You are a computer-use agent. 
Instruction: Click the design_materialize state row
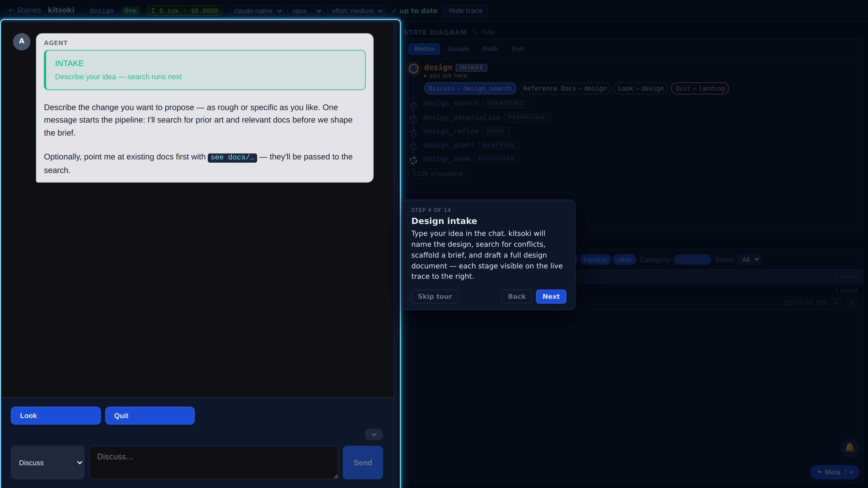tap(486, 118)
